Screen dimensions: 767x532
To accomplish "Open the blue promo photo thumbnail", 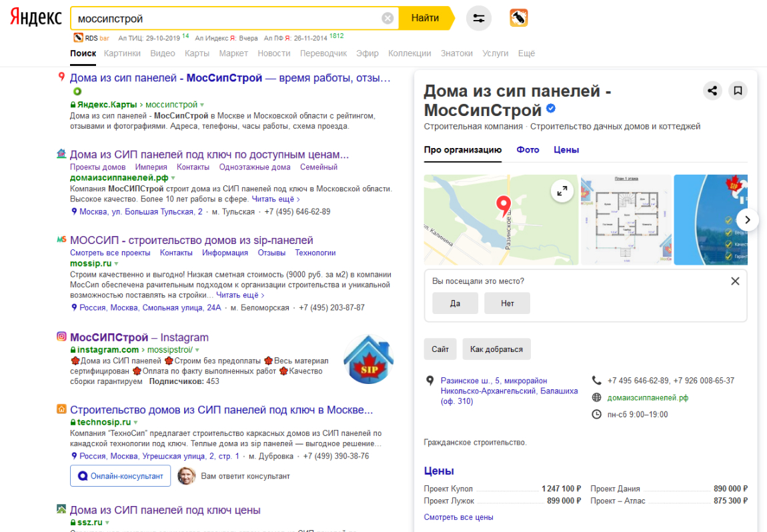I will [x=711, y=219].
